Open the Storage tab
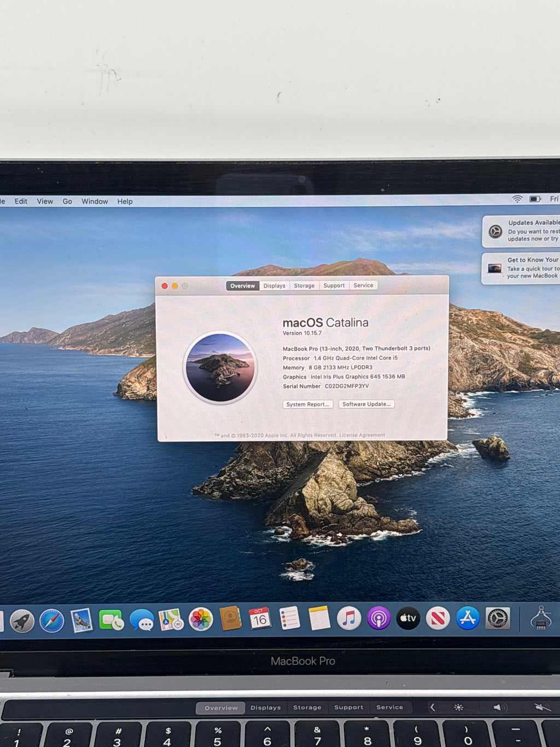Viewport: 560px width, 747px height. click(x=304, y=286)
